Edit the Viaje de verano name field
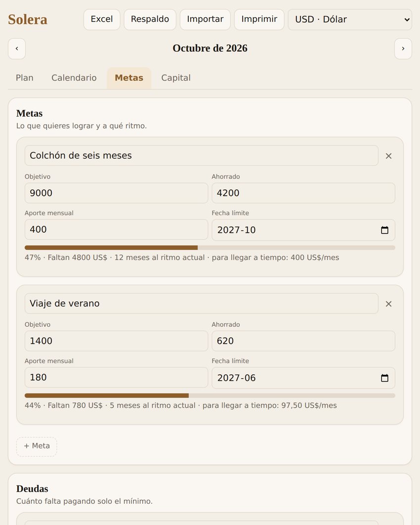420x525 pixels. [x=202, y=304]
